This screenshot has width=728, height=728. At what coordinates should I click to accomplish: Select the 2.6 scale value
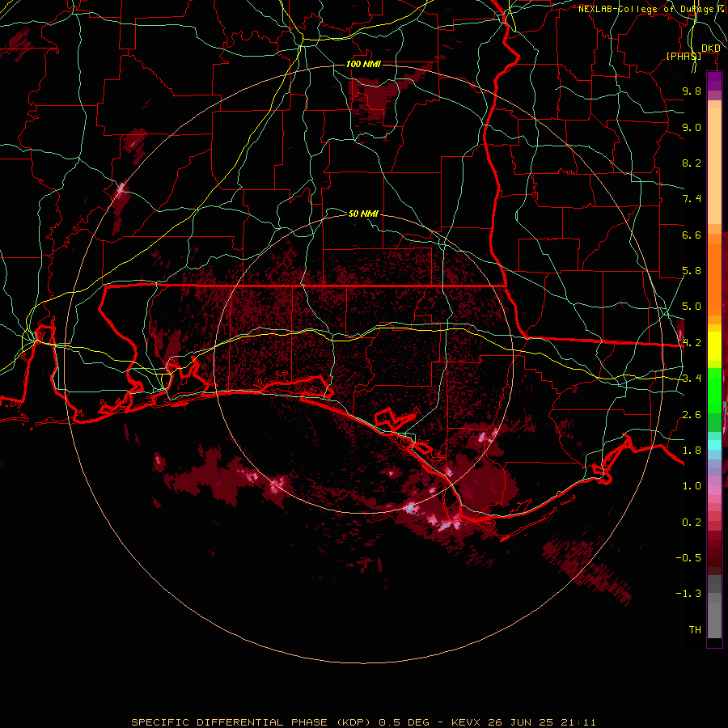(692, 415)
